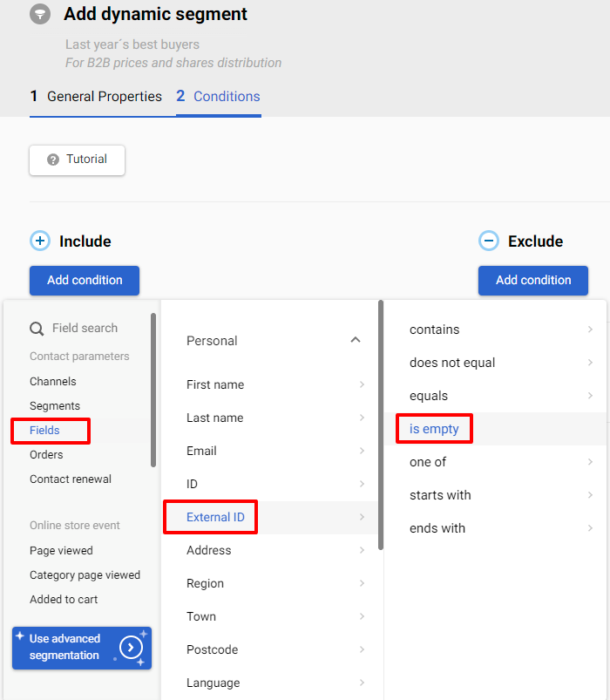Expand the contains condition chevron
This screenshot has width=610, height=700.
point(590,330)
